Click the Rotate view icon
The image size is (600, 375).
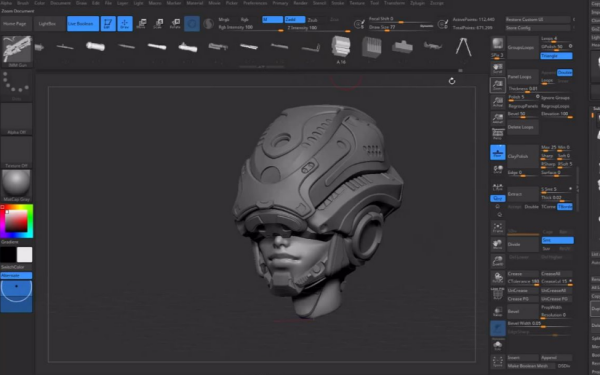coord(497,278)
